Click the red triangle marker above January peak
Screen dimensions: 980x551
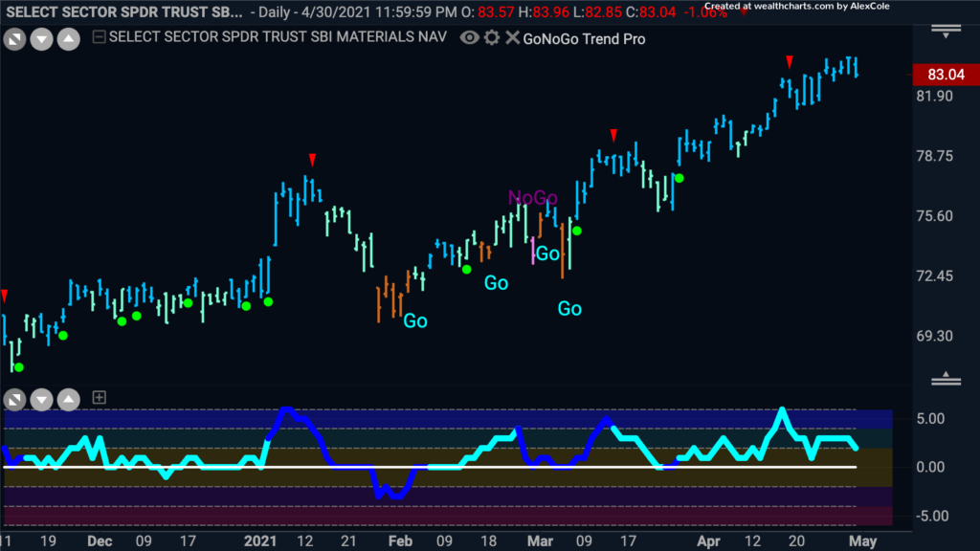point(313,160)
